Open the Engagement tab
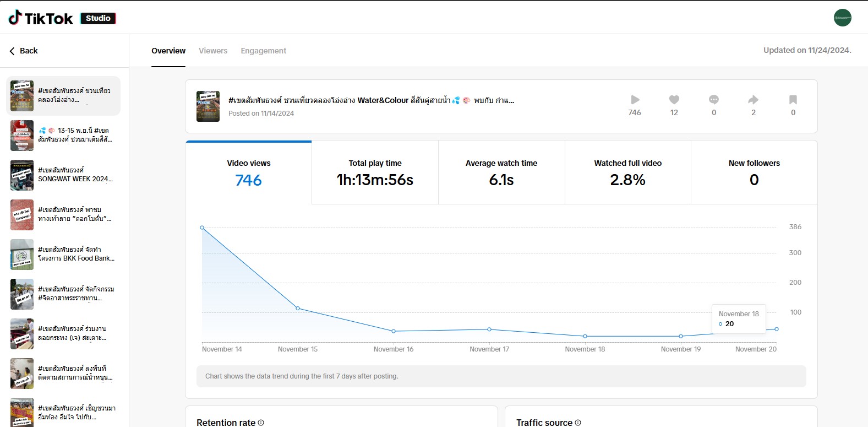This screenshot has height=427, width=868. tap(263, 51)
